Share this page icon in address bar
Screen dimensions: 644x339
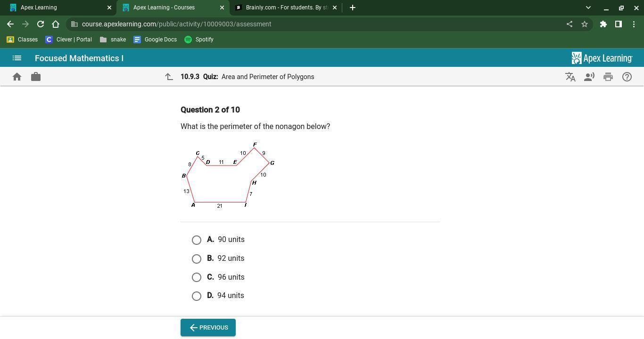tap(570, 24)
